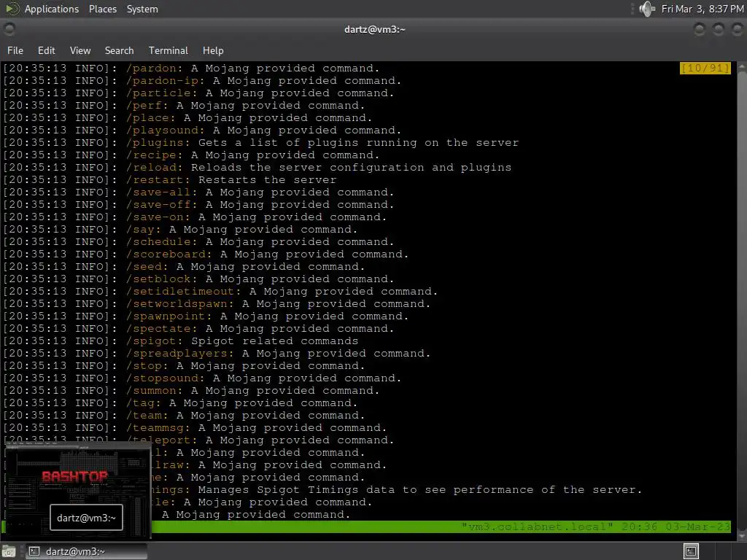Click the /scoreboard command line
The width and height of the screenshot is (747, 560).
click(x=206, y=254)
